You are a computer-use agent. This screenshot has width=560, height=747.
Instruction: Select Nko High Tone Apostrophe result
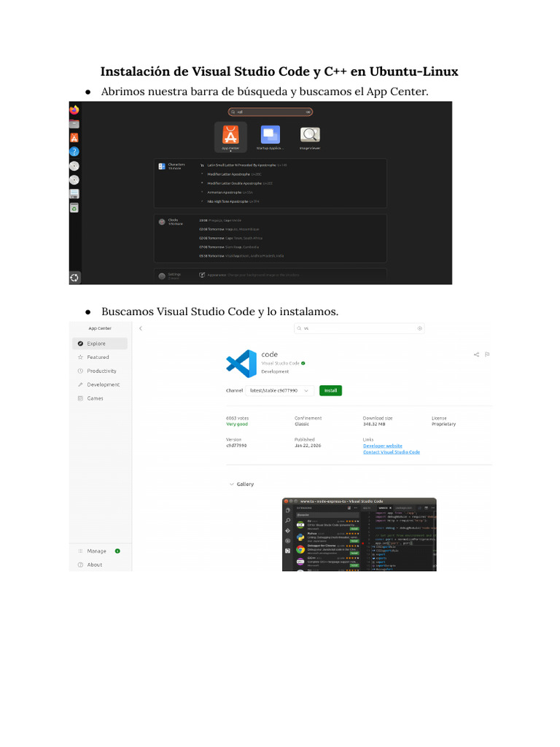(x=230, y=201)
